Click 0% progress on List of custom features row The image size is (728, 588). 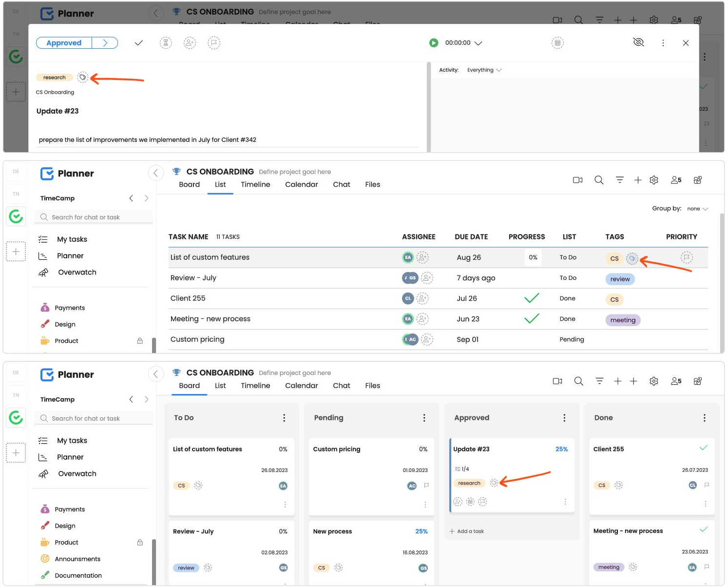[x=533, y=257]
